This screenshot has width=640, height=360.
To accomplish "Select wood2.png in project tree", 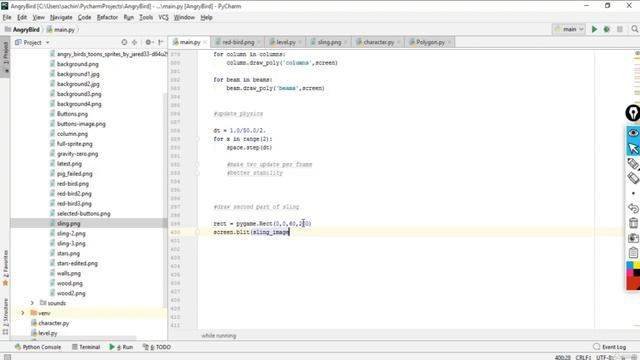I will 71,293.
